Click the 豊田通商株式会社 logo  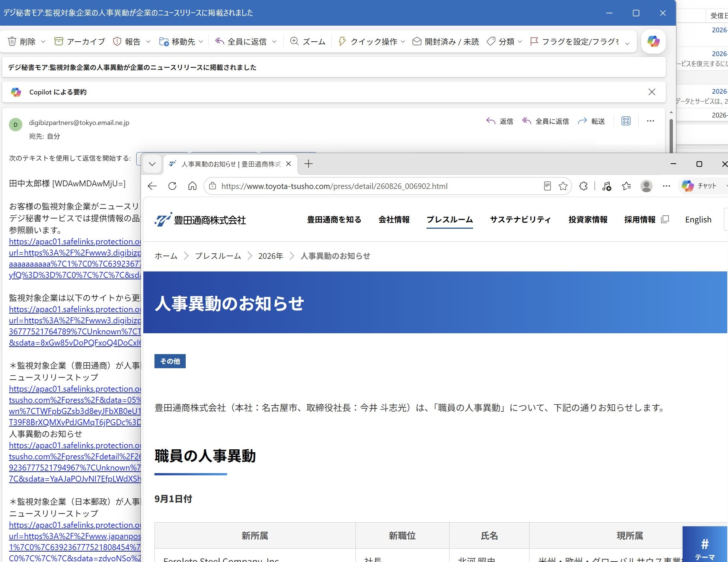coord(200,220)
